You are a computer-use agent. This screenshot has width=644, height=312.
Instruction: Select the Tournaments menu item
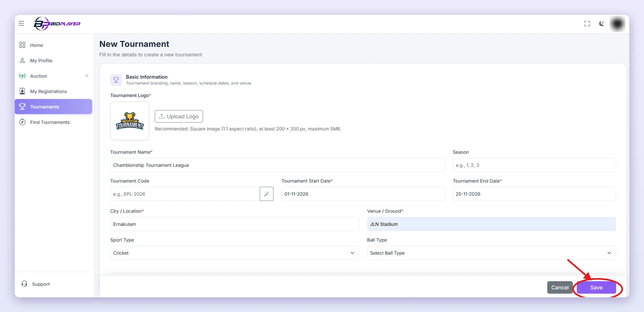point(53,107)
